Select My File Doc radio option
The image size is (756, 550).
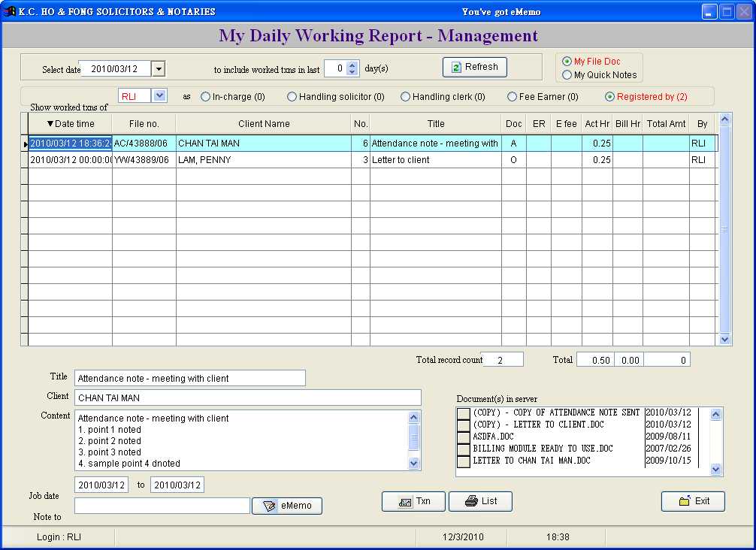tap(567, 62)
